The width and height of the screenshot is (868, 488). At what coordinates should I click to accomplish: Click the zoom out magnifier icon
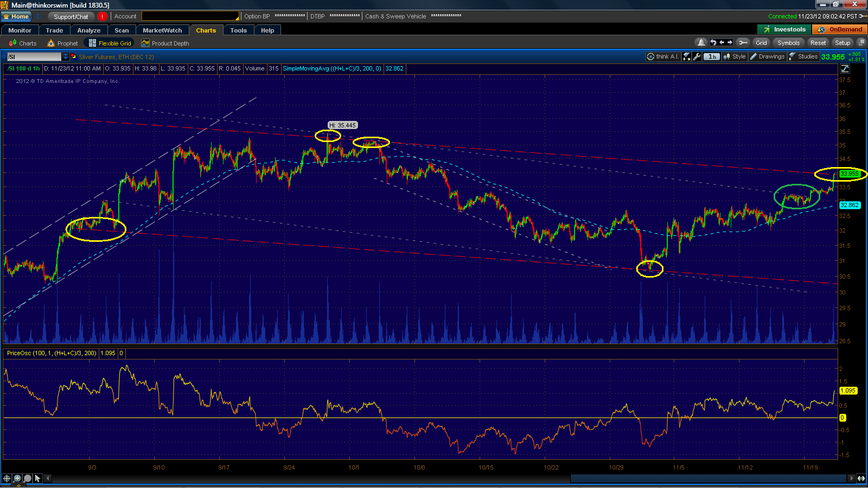click(x=27, y=478)
